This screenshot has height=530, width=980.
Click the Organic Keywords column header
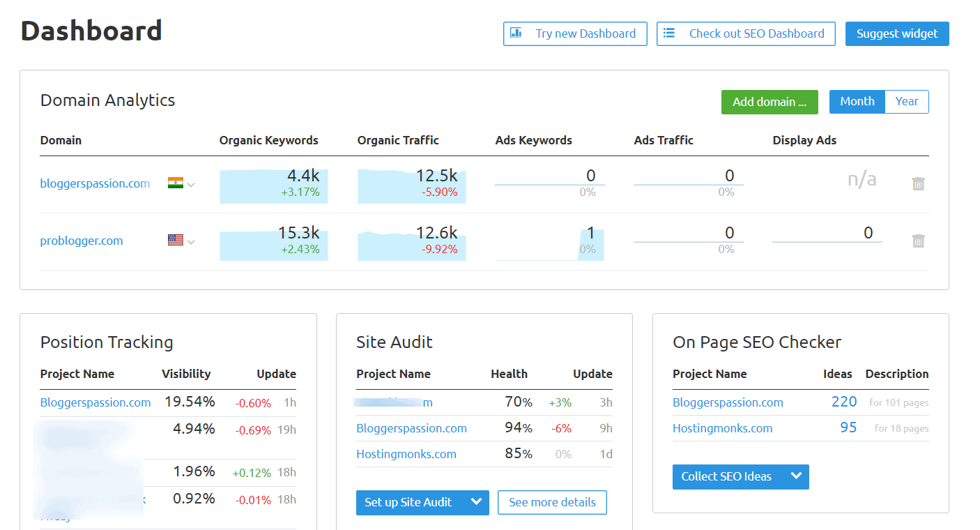click(x=268, y=140)
